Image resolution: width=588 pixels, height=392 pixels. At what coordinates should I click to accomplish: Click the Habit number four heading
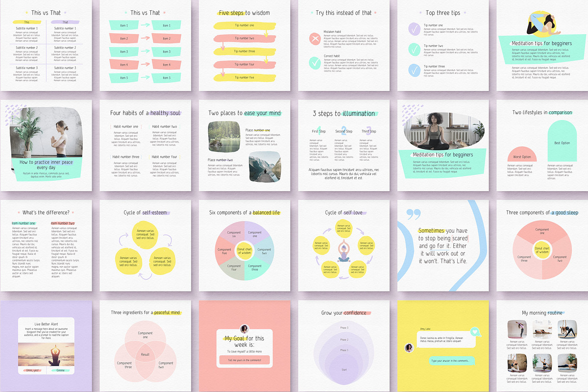click(165, 157)
